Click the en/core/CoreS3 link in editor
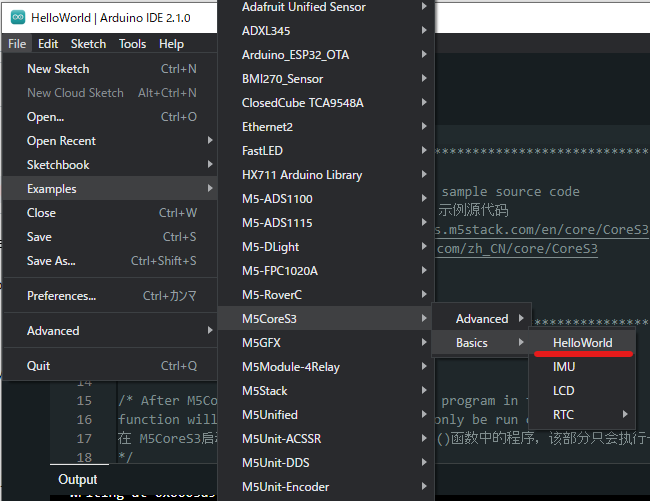The height and width of the screenshot is (501, 650). 542,230
